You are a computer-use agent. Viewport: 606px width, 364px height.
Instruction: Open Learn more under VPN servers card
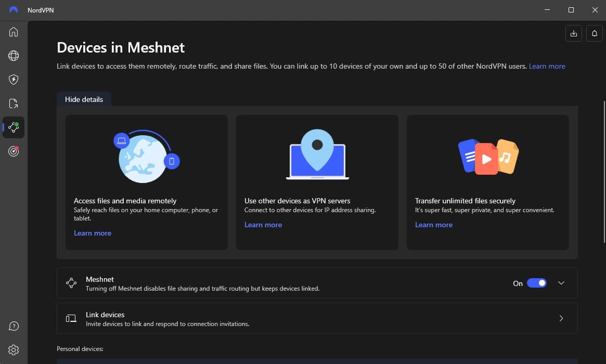(263, 225)
